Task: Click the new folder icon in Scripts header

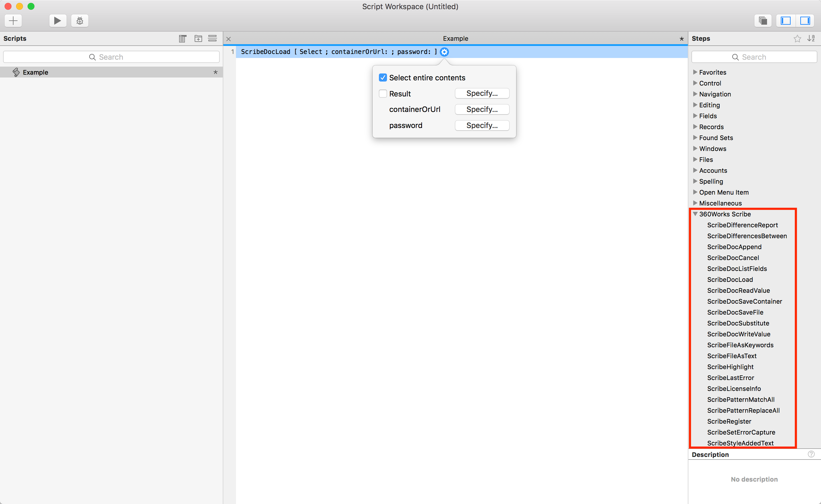Action: pos(198,39)
